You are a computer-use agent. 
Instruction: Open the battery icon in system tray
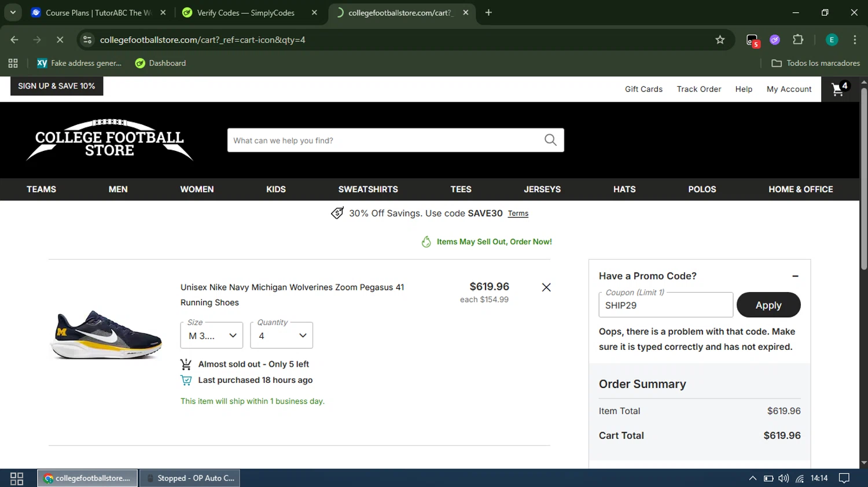tap(768, 478)
